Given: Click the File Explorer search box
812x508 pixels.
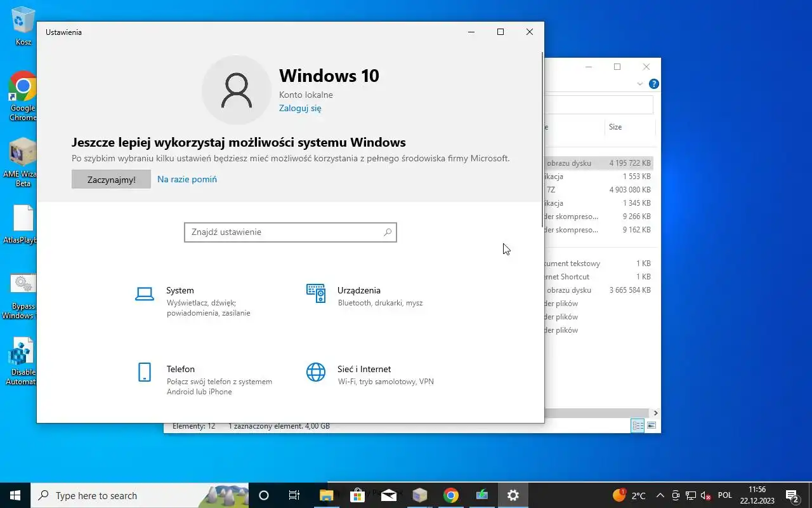Looking at the screenshot, I should (599, 105).
